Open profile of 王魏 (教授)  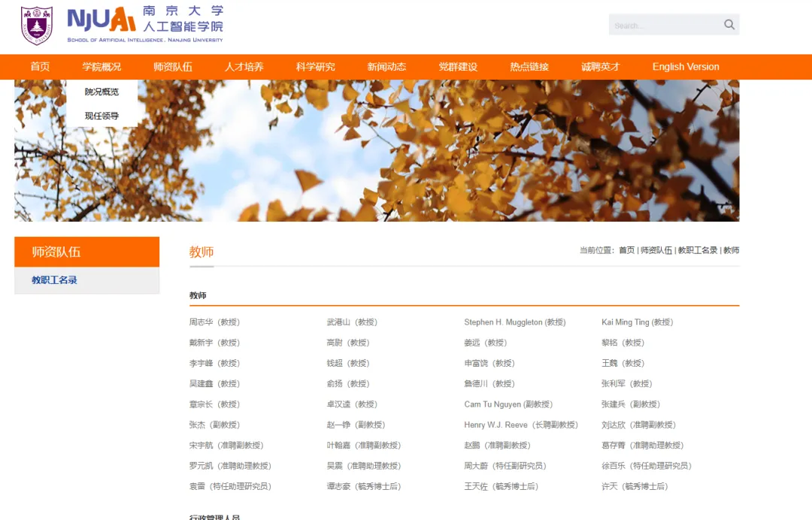point(623,363)
